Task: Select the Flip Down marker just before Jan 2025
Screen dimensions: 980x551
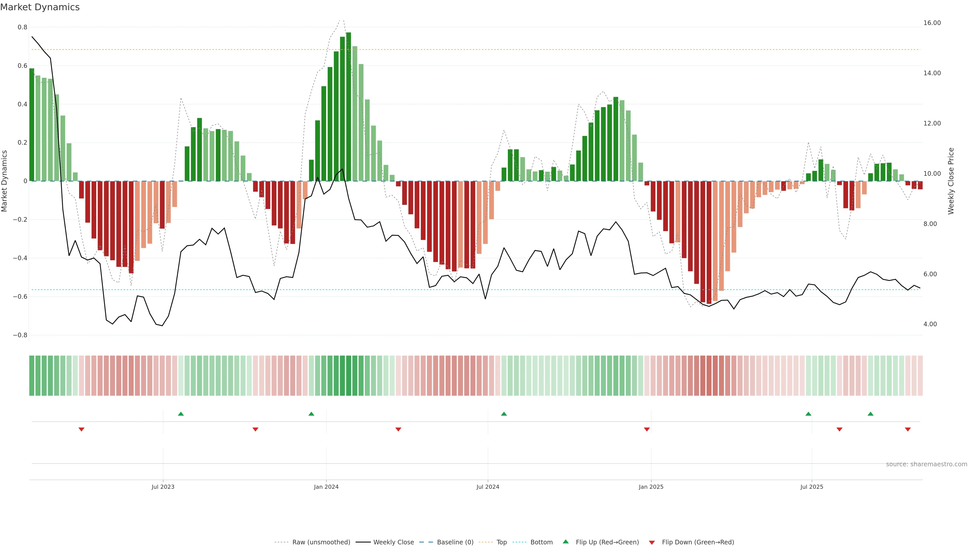Action: coord(647,429)
